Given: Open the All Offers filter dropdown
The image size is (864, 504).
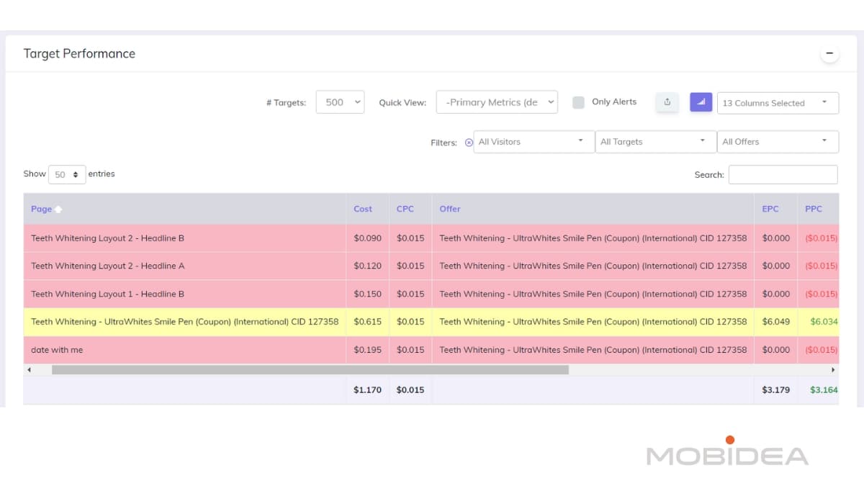Looking at the screenshot, I should point(778,142).
